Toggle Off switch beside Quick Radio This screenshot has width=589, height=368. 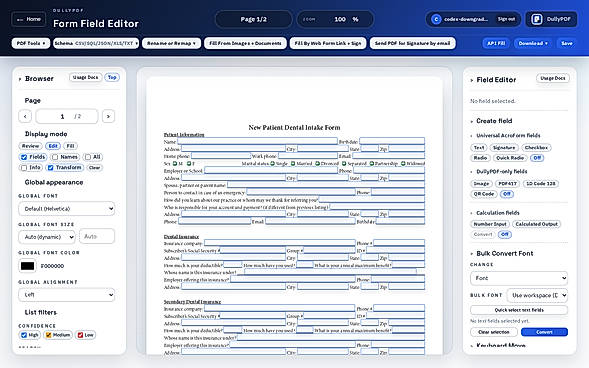[537, 158]
